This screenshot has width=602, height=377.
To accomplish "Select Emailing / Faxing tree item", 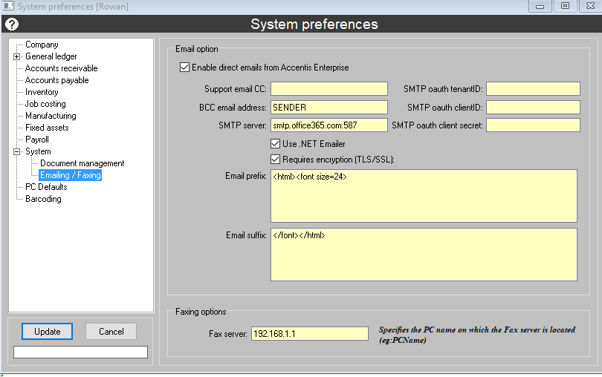I will (x=70, y=175).
